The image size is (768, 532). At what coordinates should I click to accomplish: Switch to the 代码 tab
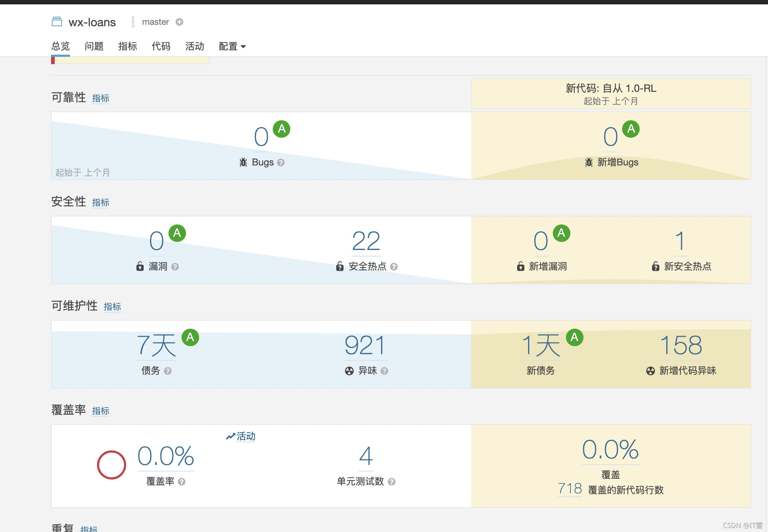coord(161,46)
